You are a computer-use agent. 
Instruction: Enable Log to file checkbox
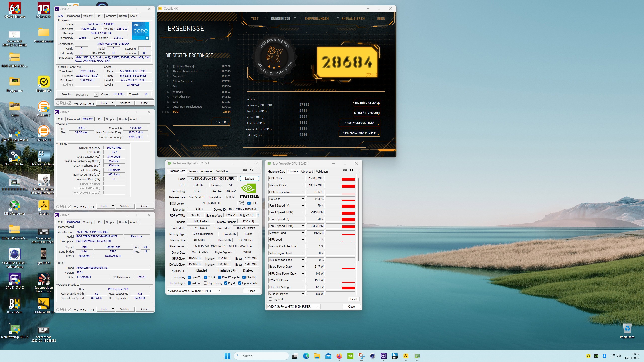point(270,299)
